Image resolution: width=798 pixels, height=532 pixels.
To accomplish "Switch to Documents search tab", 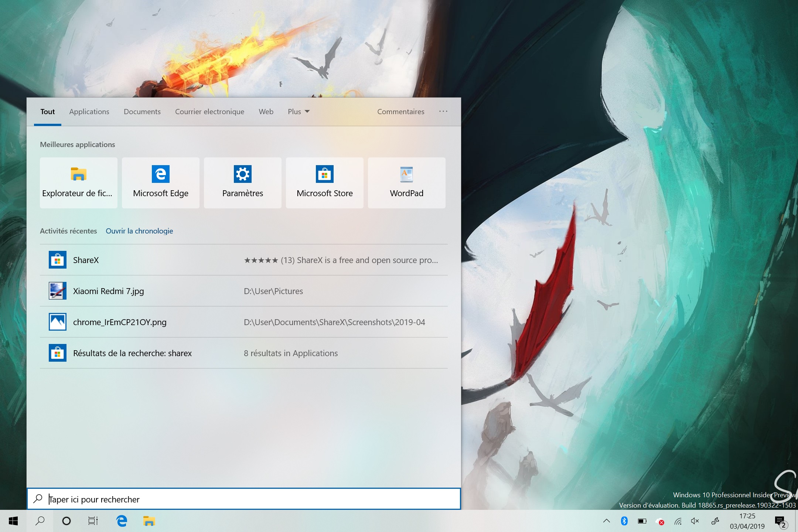I will click(x=142, y=111).
